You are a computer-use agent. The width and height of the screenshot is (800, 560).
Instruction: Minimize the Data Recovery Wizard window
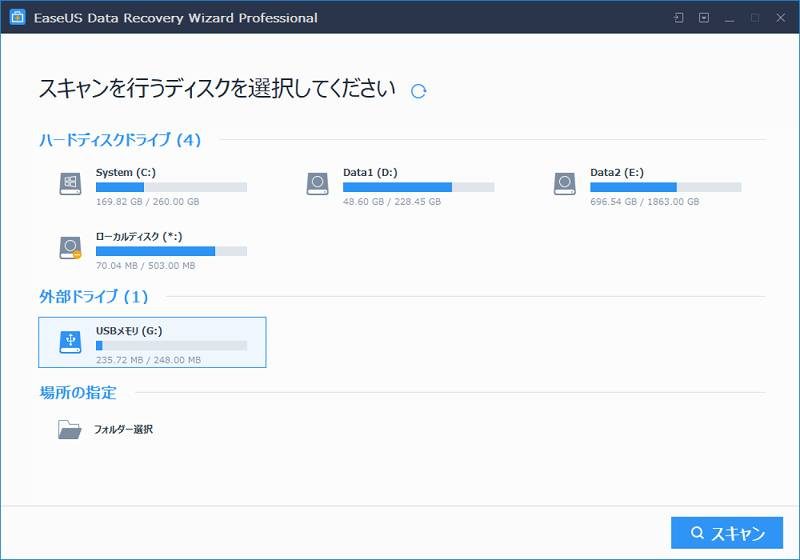point(730,18)
